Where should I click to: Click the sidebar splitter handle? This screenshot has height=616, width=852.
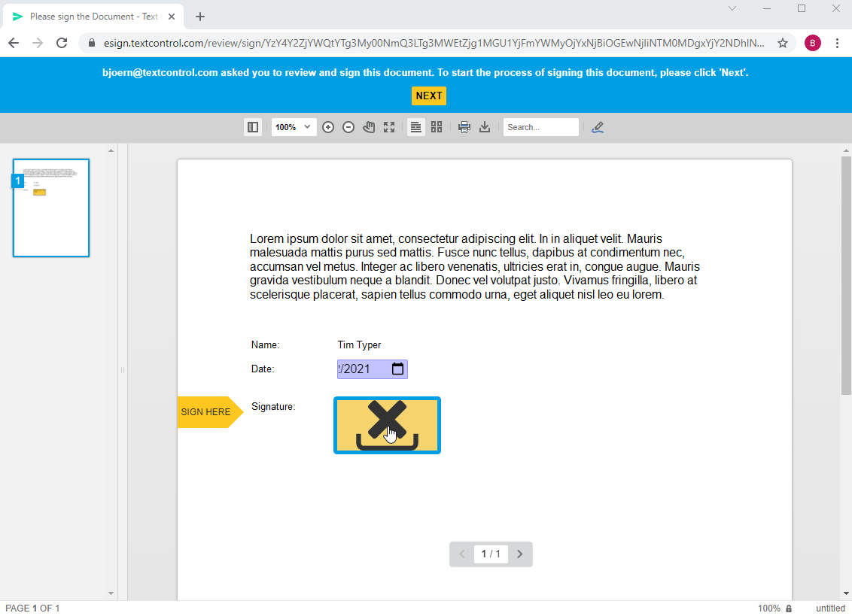[122, 370]
